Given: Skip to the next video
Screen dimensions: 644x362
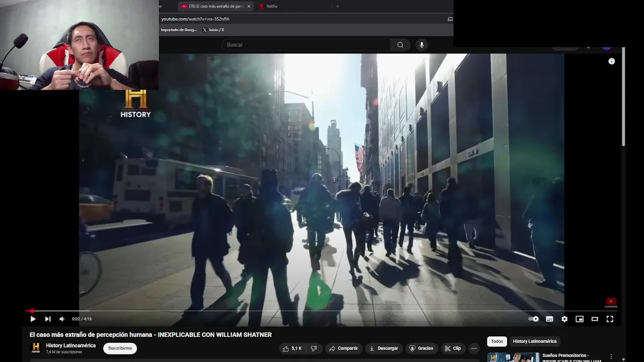Looking at the screenshot, I should tap(48, 319).
